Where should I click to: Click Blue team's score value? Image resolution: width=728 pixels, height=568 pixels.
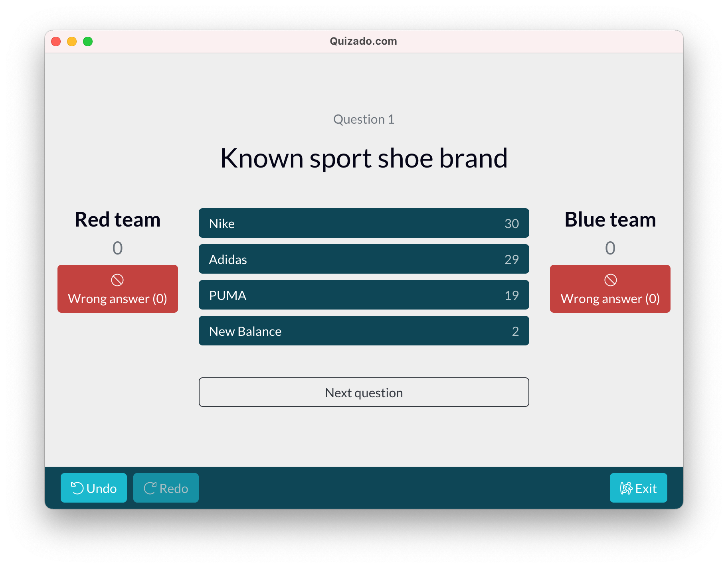(610, 248)
